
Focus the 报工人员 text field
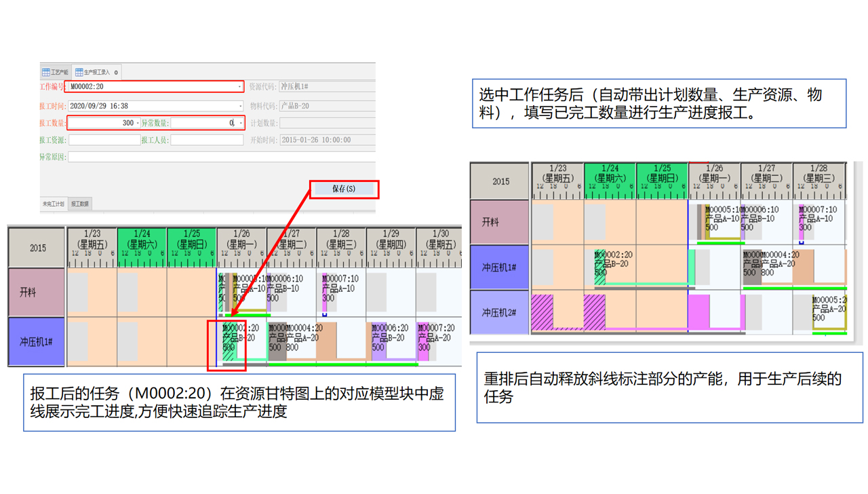tap(207, 140)
